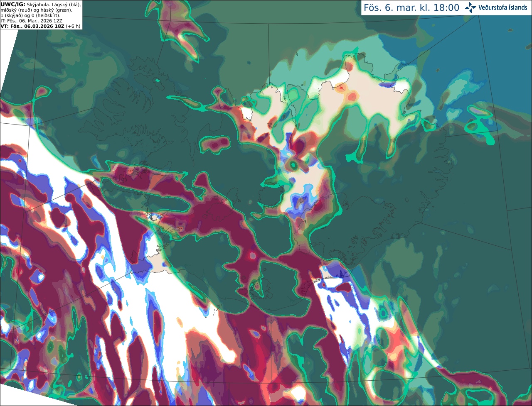Click the "UWC/IG: Skýjahula" legend title
The image size is (532, 406).
click(x=25, y=4)
